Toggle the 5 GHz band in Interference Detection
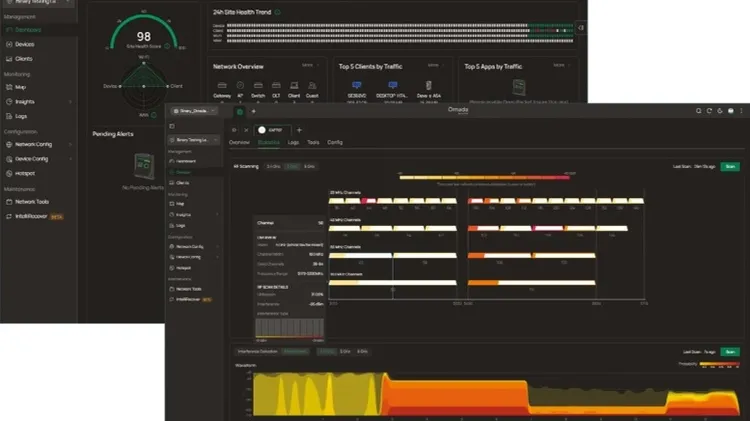Viewport: 750px width, 421px height. 343,351
